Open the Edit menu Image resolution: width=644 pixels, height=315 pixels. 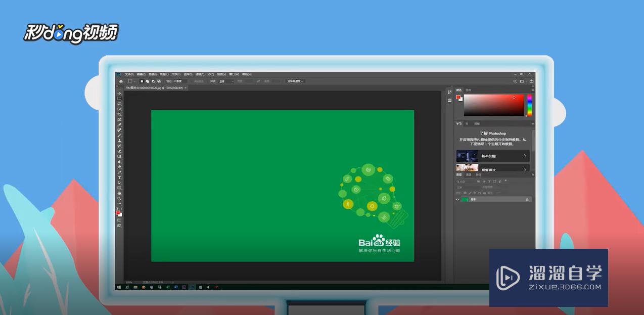point(141,74)
